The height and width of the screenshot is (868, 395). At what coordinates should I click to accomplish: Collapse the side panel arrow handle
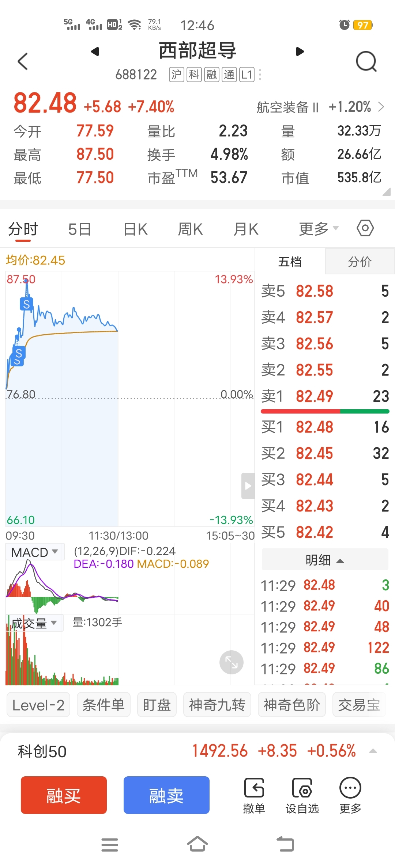pos(248,486)
